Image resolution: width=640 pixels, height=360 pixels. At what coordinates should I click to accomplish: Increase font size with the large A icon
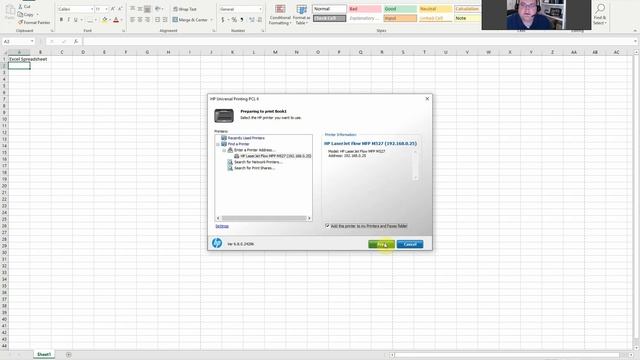pos(113,9)
